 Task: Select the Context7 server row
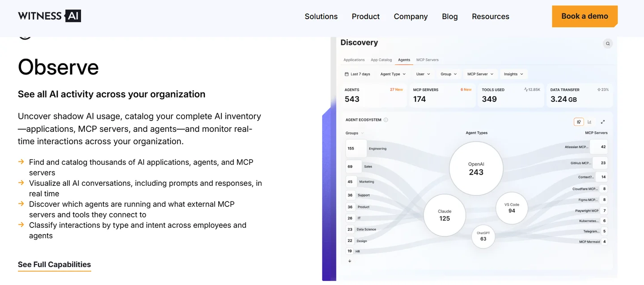[593, 177]
